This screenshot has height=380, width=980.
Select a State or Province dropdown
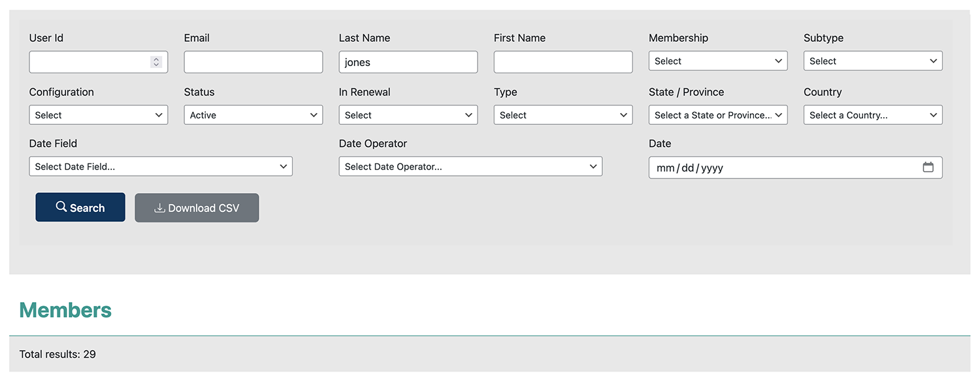(x=717, y=115)
